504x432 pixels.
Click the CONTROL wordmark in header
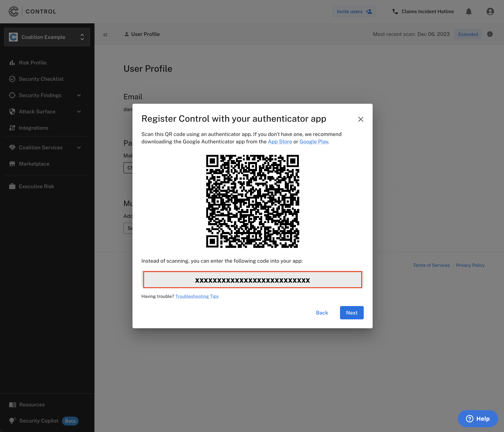[41, 11]
